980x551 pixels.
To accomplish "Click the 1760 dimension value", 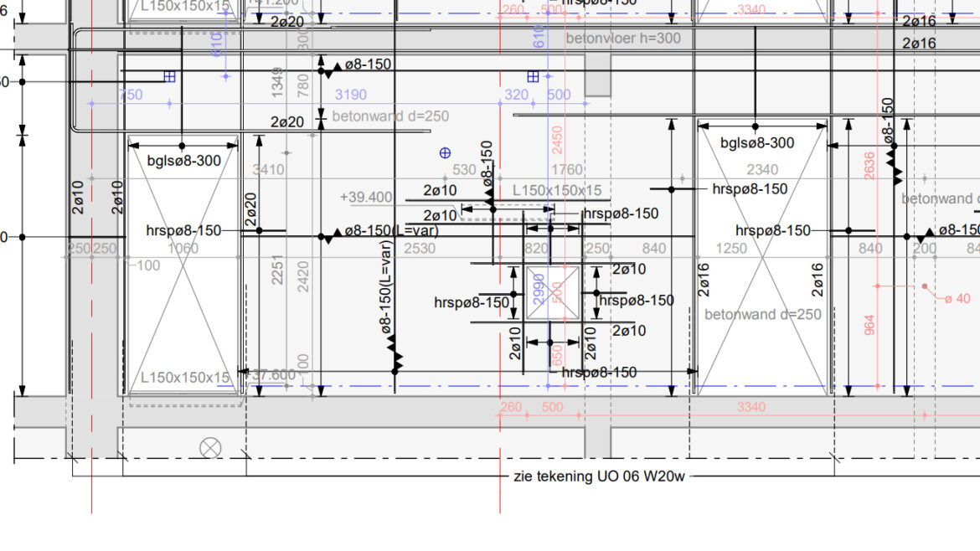I will click(x=567, y=170).
